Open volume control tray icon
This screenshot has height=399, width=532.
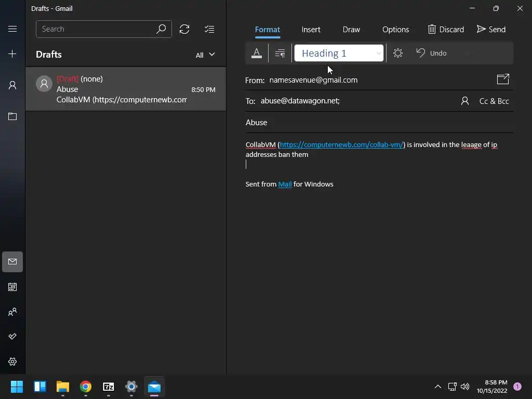click(x=465, y=387)
